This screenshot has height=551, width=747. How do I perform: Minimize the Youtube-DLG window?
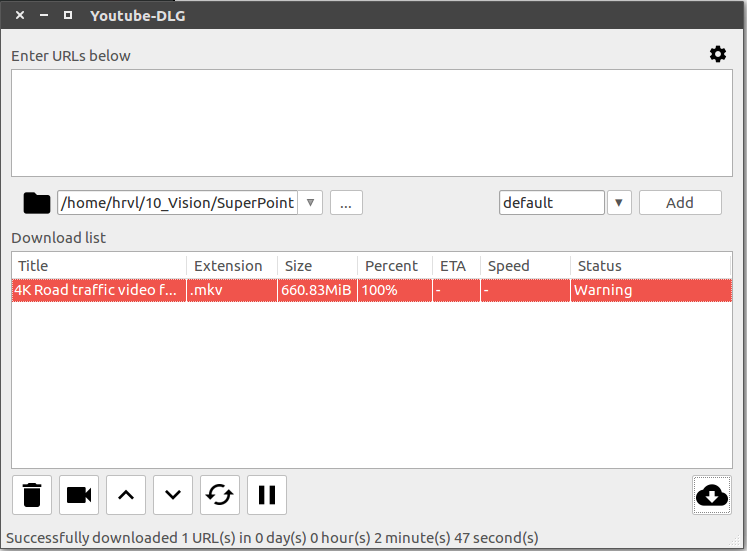tap(44, 15)
